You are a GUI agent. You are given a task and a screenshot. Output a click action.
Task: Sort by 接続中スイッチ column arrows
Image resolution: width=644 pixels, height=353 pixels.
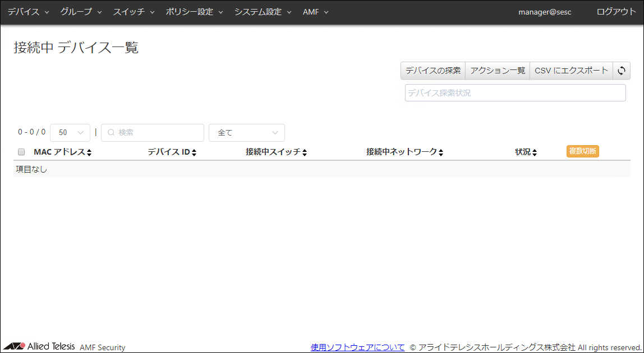pos(305,152)
